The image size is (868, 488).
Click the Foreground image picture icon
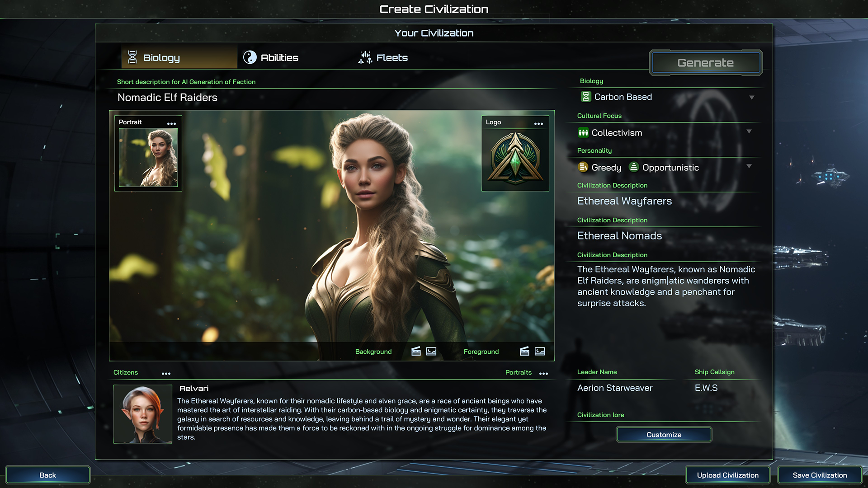tap(540, 352)
